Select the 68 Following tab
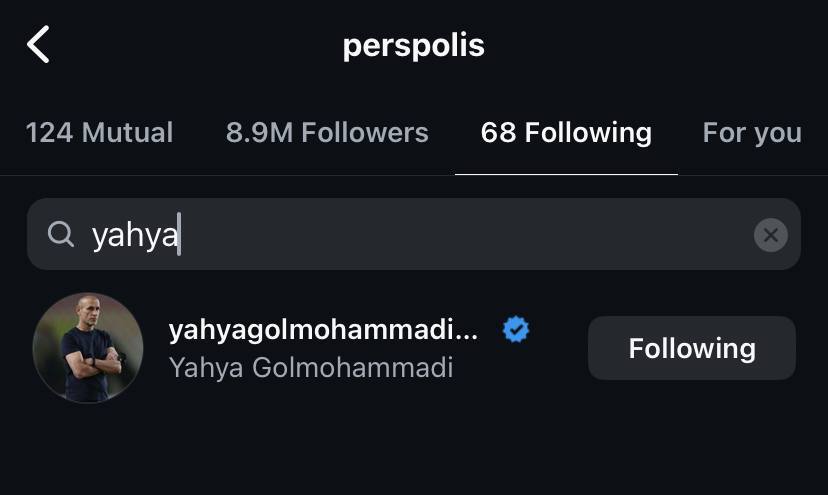The width and height of the screenshot is (828, 495). click(566, 133)
